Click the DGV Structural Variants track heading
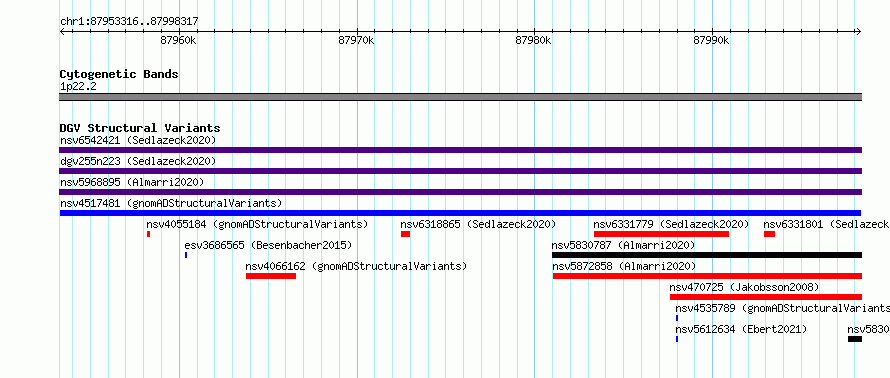890x378 pixels. [x=140, y=128]
